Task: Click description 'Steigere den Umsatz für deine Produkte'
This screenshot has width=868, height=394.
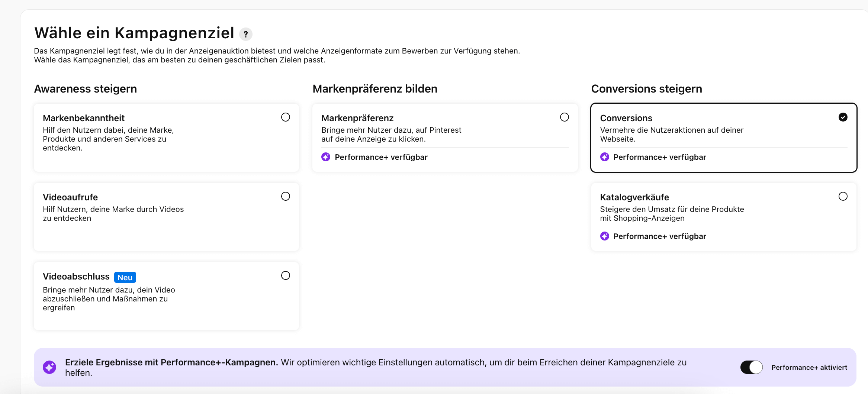Action: click(672, 214)
